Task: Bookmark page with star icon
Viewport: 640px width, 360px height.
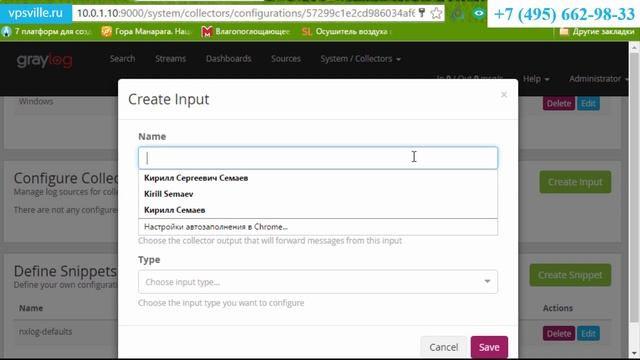Action: pos(436,13)
